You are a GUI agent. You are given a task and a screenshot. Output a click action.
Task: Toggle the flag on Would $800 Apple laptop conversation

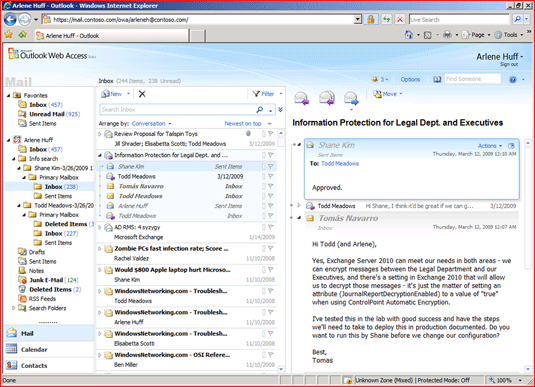pyautogui.click(x=271, y=270)
